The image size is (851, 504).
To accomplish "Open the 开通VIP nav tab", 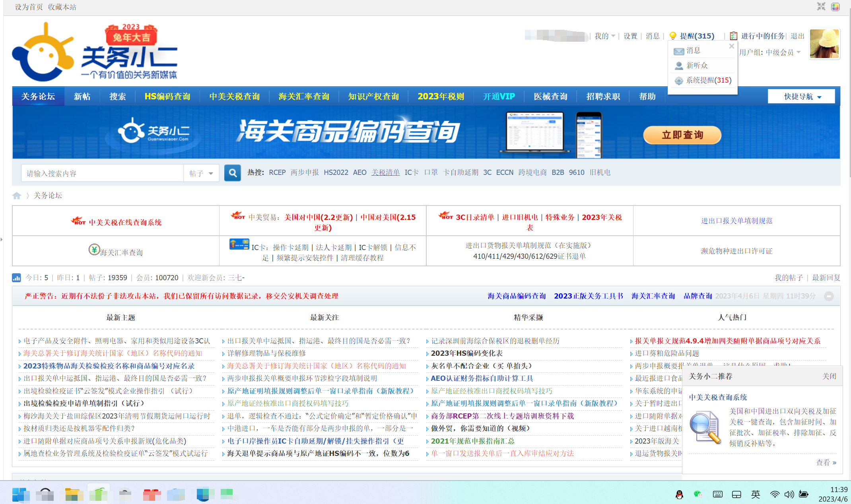I will pos(499,97).
